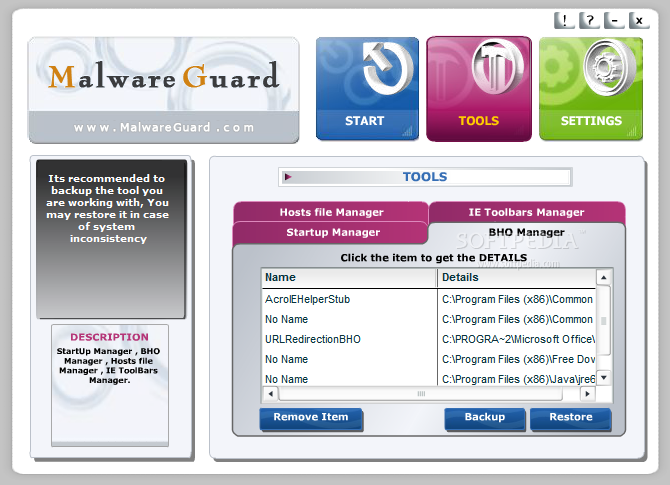Click the list's vertical scroll down arrow
This screenshot has width=670, height=485.
(603, 378)
